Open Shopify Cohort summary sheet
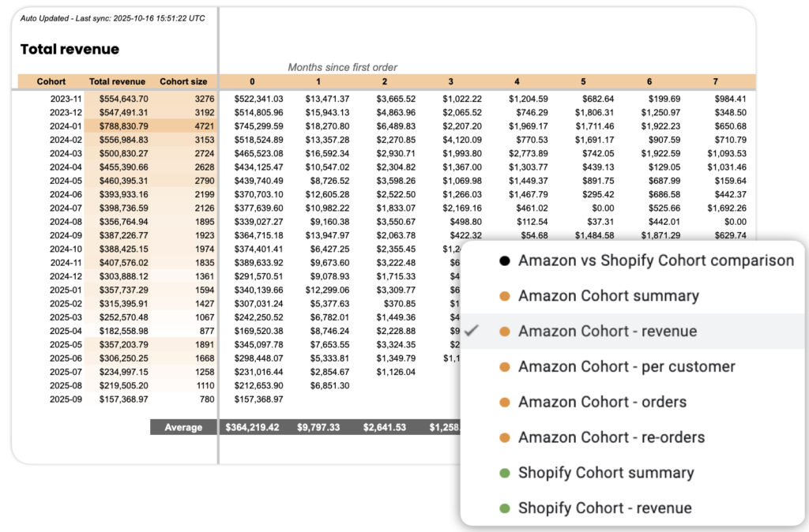 [606, 473]
